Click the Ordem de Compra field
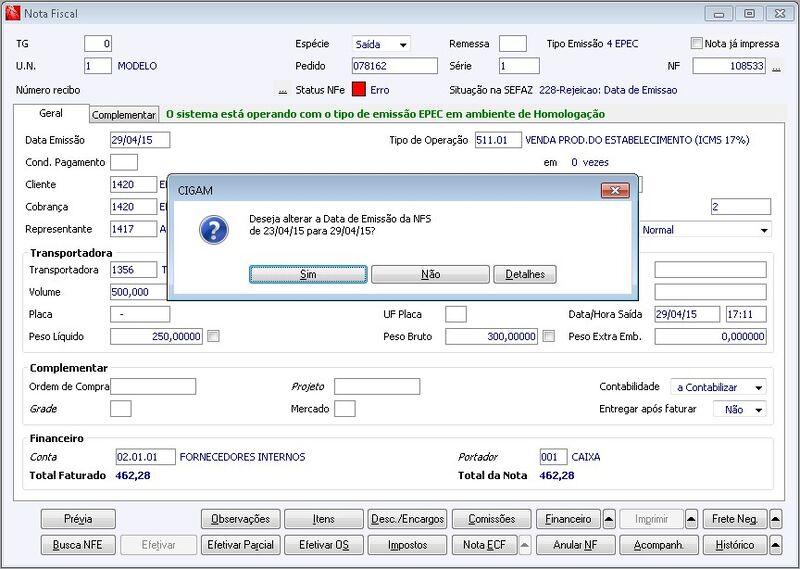This screenshot has height=569, width=800. (x=153, y=386)
